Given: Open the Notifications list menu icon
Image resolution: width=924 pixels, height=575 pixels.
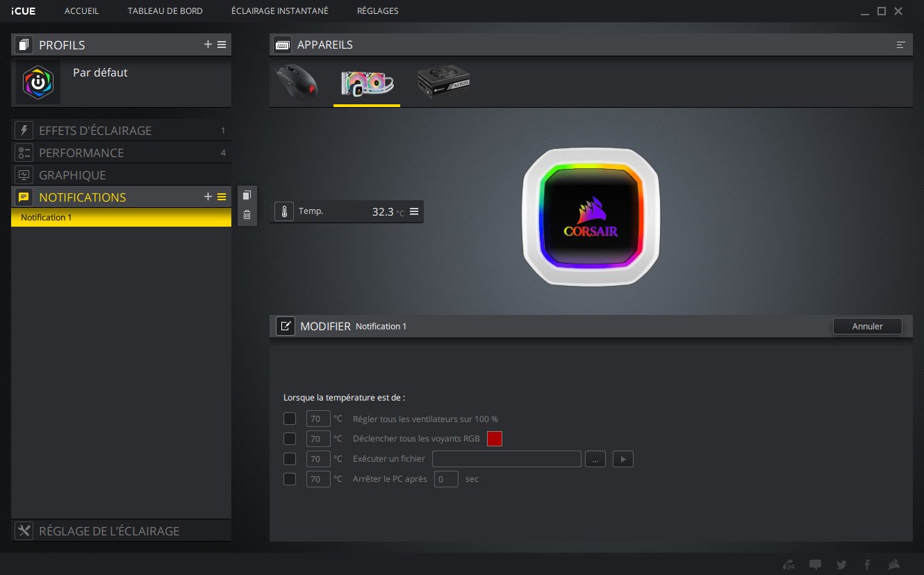Looking at the screenshot, I should pyautogui.click(x=222, y=197).
